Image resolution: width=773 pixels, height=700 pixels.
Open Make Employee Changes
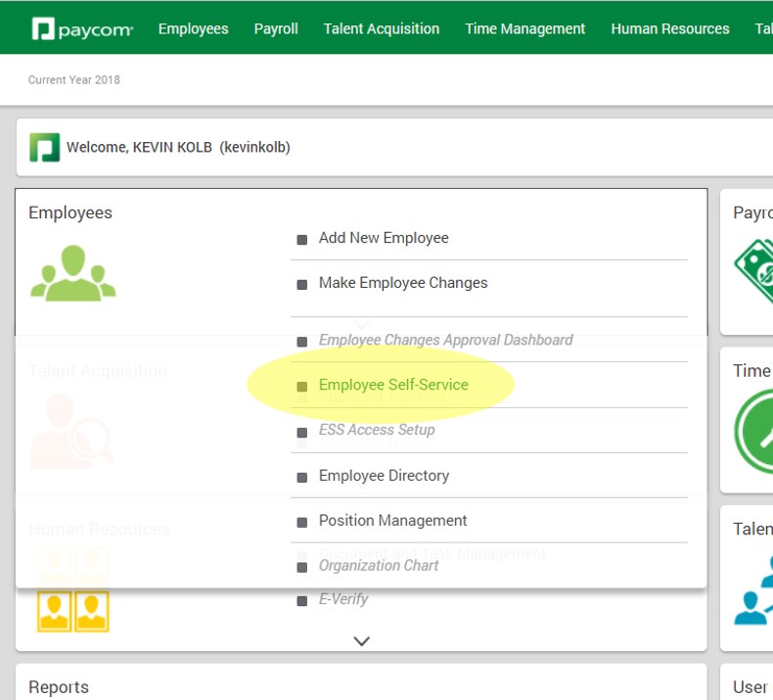pos(403,283)
